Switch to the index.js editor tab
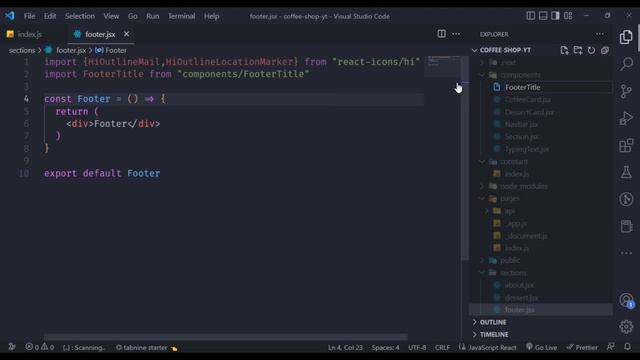The image size is (640, 360). point(29,34)
